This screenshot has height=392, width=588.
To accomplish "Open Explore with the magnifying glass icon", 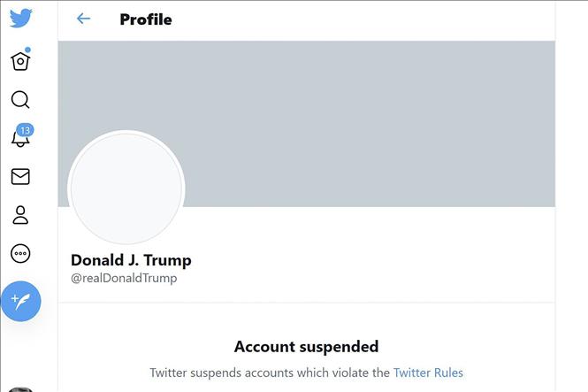I will 20,99.
